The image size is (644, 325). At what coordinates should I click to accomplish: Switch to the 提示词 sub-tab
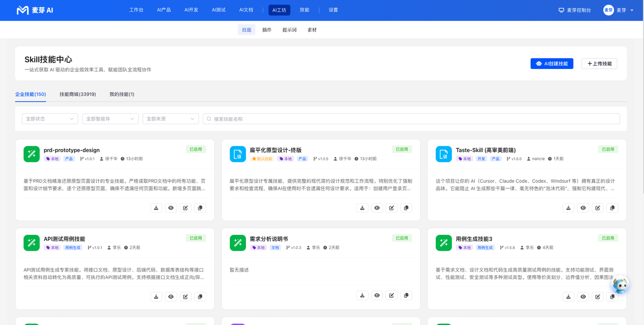click(x=289, y=30)
